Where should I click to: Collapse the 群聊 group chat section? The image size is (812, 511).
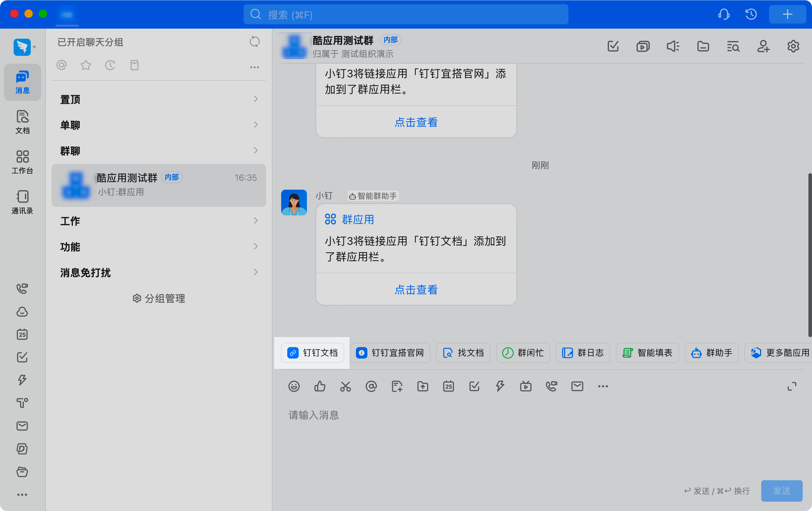tap(159, 151)
